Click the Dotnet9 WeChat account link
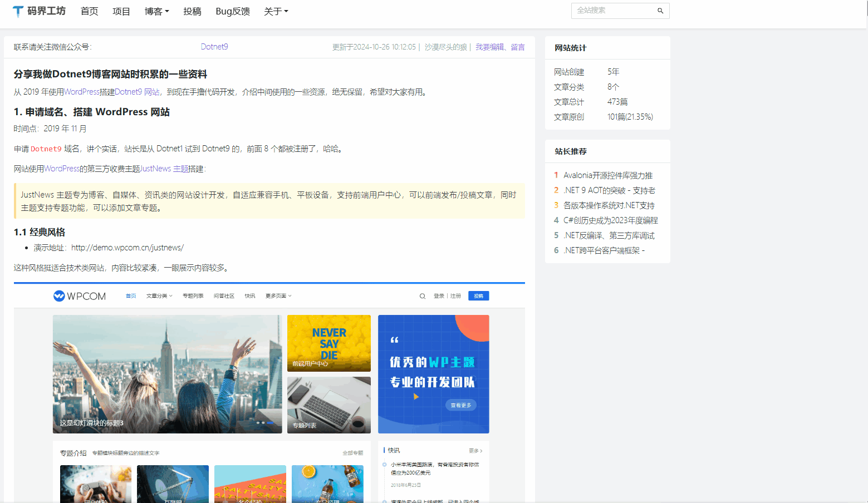 click(x=214, y=47)
